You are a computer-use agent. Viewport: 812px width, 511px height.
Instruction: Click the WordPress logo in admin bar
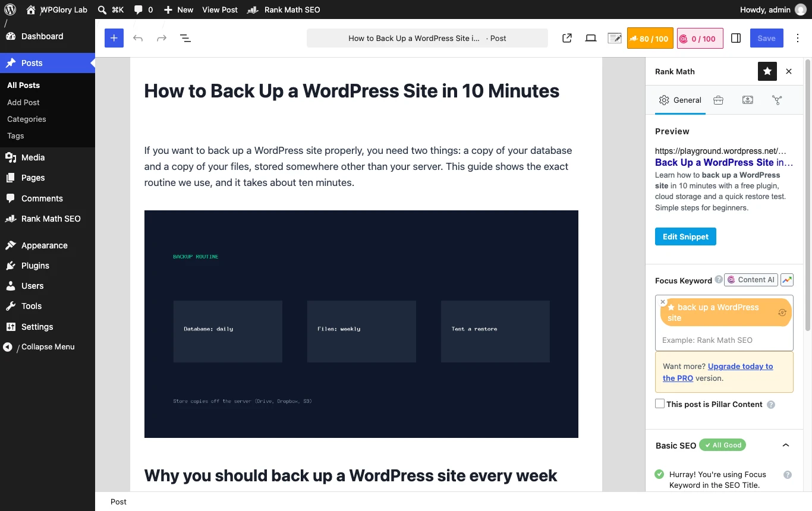[x=10, y=10]
